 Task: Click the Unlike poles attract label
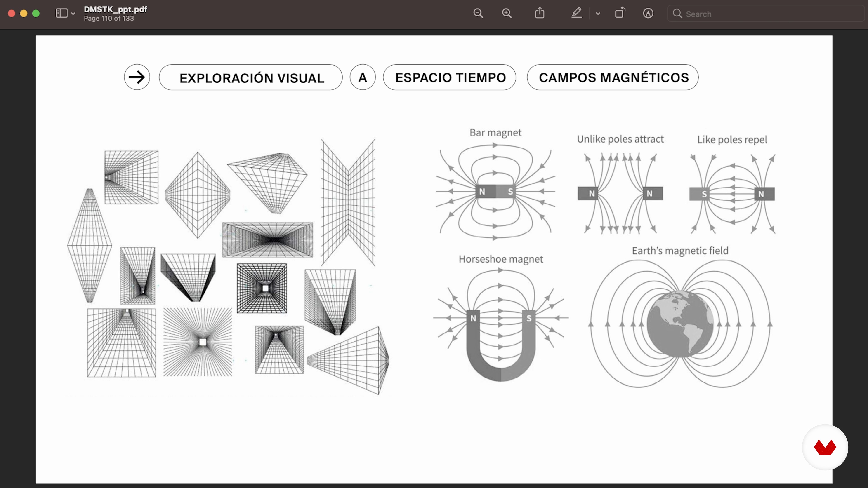(x=620, y=139)
